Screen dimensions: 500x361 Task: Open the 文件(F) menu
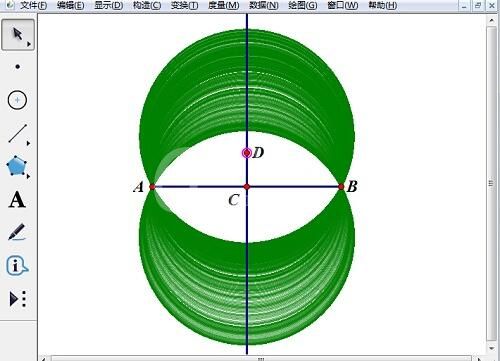[33, 5]
